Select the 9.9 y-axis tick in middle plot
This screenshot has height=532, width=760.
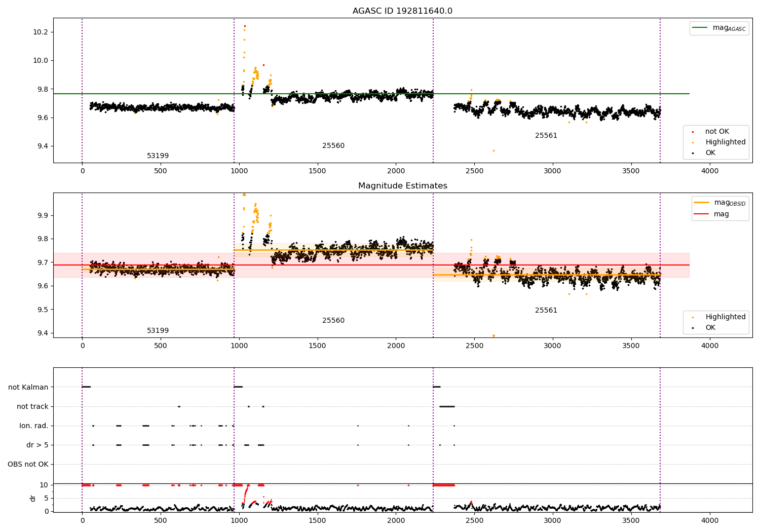pyautogui.click(x=43, y=216)
